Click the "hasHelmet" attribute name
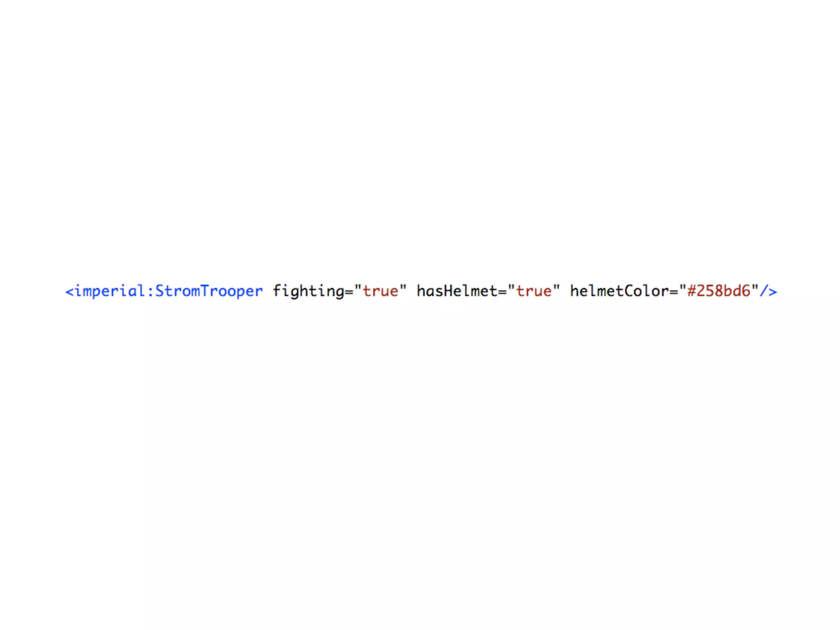The image size is (840, 630). 457,291
